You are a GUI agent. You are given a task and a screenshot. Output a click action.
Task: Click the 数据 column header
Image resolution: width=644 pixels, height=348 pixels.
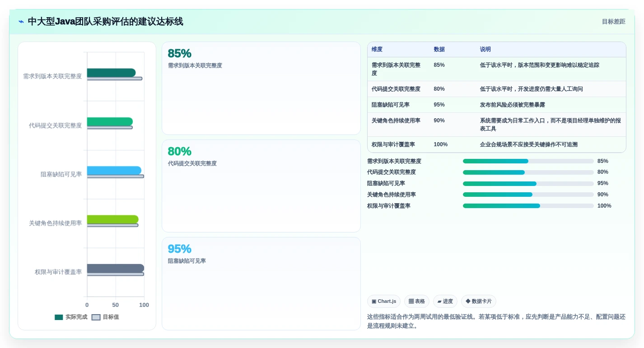pos(439,50)
